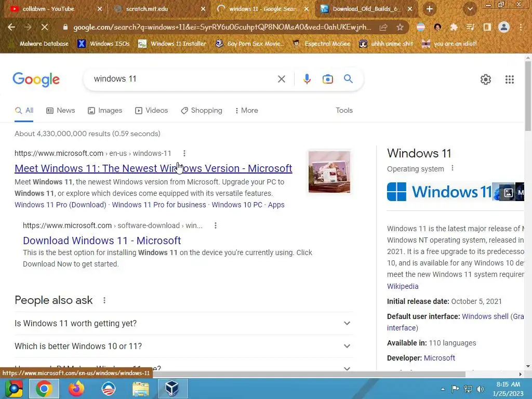Open the Apps sitelink under first result
The width and height of the screenshot is (532, 399).
276,205
